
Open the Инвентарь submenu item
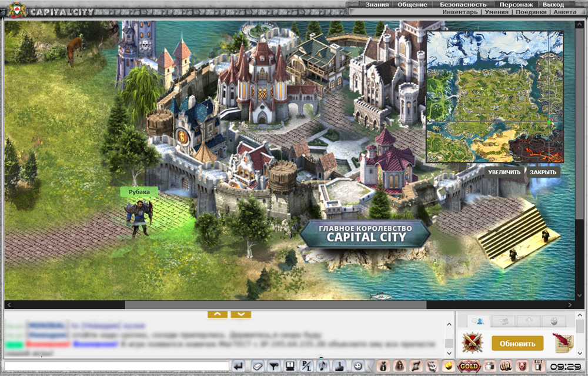(x=460, y=12)
